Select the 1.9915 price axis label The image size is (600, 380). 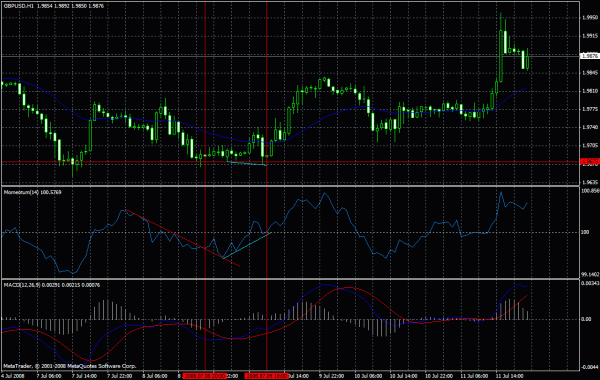coord(590,36)
